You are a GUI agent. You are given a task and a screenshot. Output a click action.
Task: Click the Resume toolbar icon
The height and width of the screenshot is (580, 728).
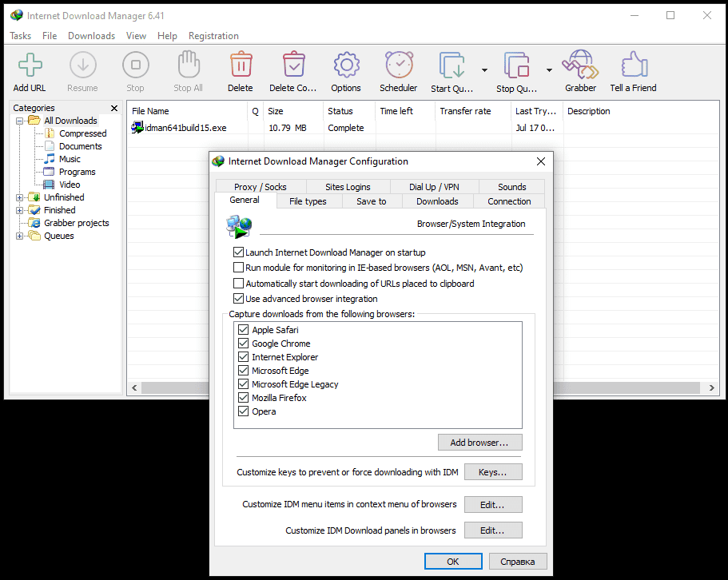pyautogui.click(x=82, y=65)
